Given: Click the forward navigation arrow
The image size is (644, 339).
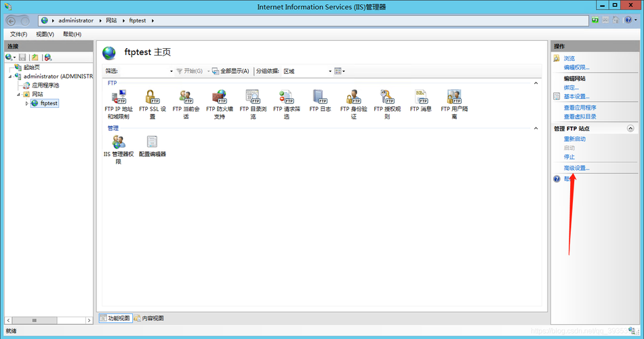Looking at the screenshot, I should tap(25, 21).
